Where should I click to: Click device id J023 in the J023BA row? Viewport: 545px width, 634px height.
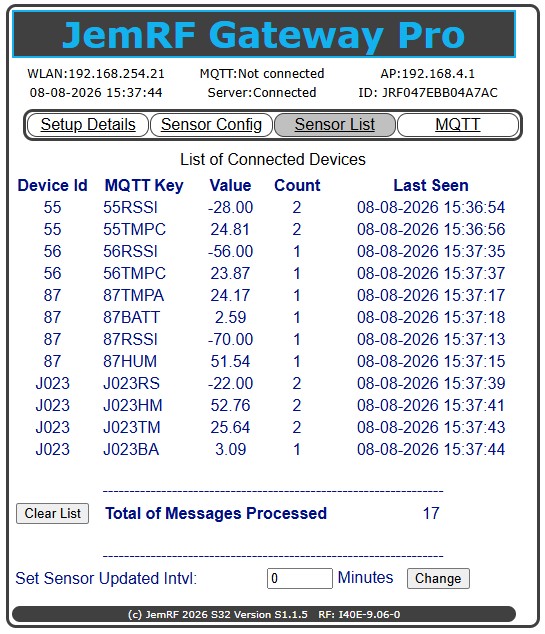(53, 449)
